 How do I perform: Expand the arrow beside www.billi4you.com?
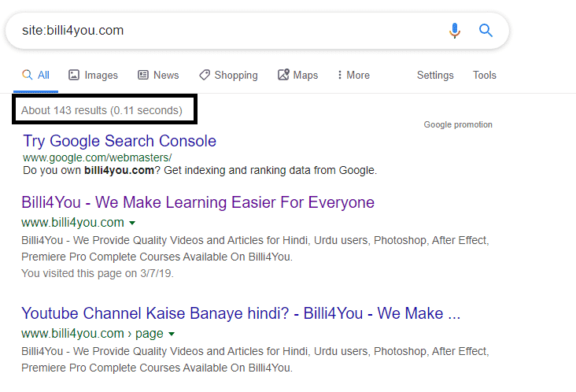tap(132, 223)
